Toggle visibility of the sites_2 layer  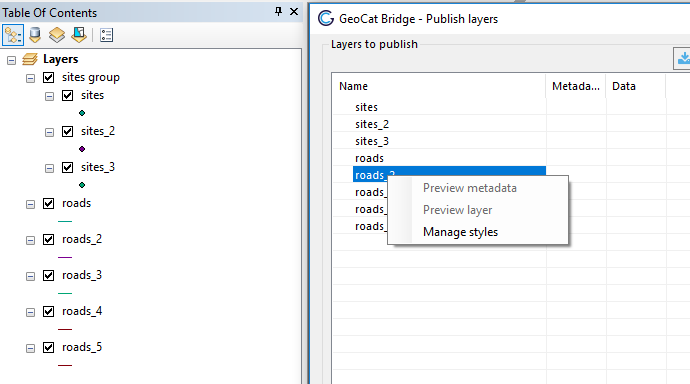[x=67, y=132]
